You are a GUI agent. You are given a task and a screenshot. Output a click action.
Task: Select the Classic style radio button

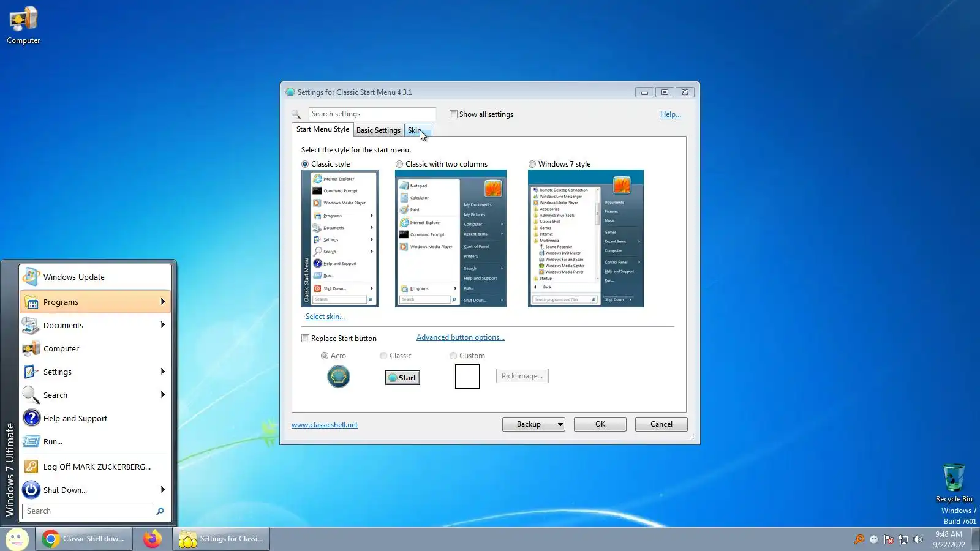click(305, 164)
